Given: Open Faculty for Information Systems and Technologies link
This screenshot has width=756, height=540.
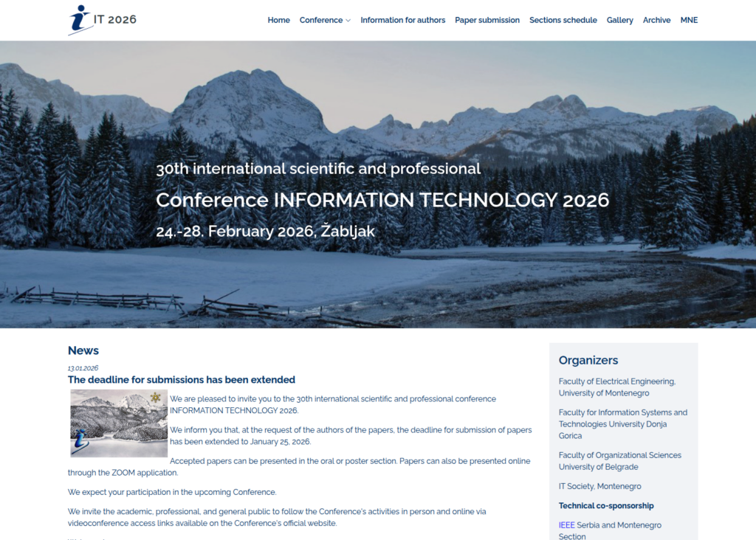Looking at the screenshot, I should pos(622,424).
